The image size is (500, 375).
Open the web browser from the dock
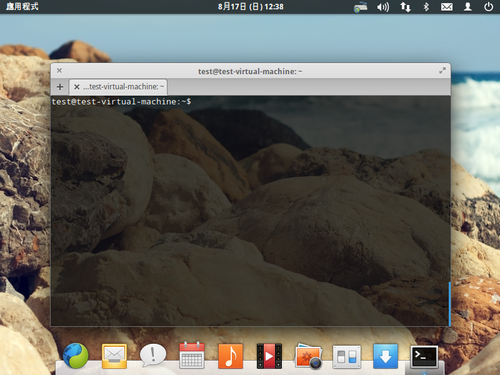click(x=76, y=356)
